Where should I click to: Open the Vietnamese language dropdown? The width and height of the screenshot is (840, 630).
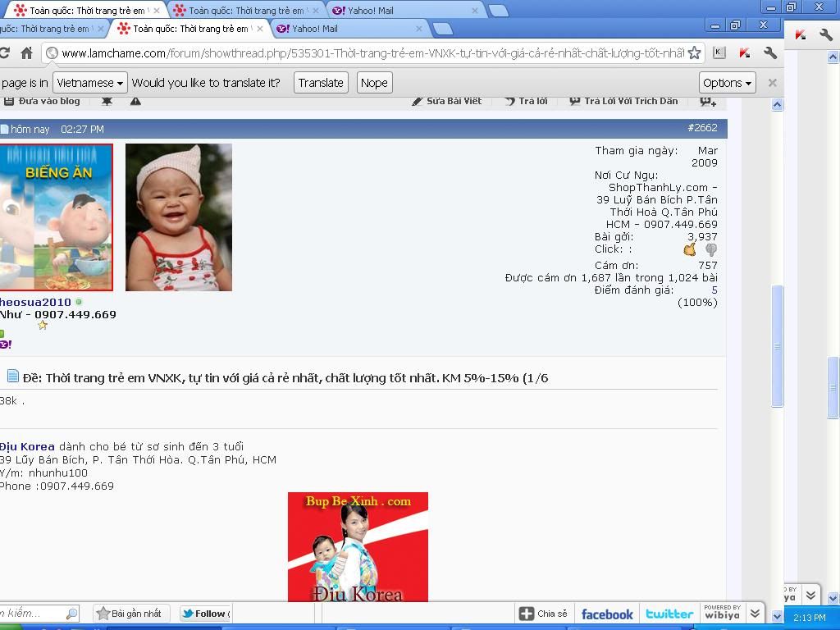[90, 83]
